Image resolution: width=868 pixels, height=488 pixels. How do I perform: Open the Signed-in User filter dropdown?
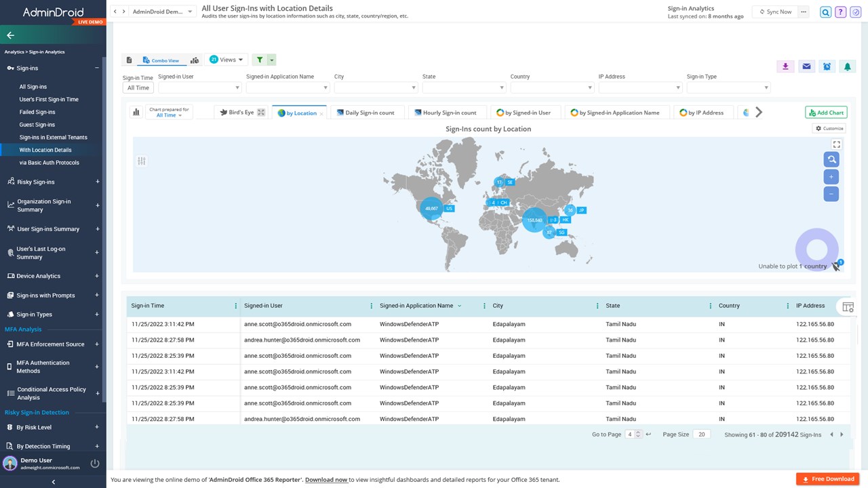pyautogui.click(x=199, y=87)
